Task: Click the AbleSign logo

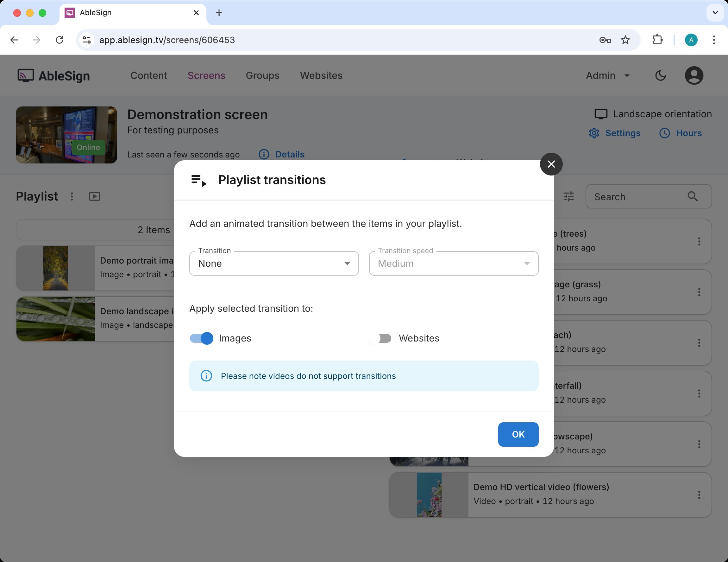Action: coord(53,75)
